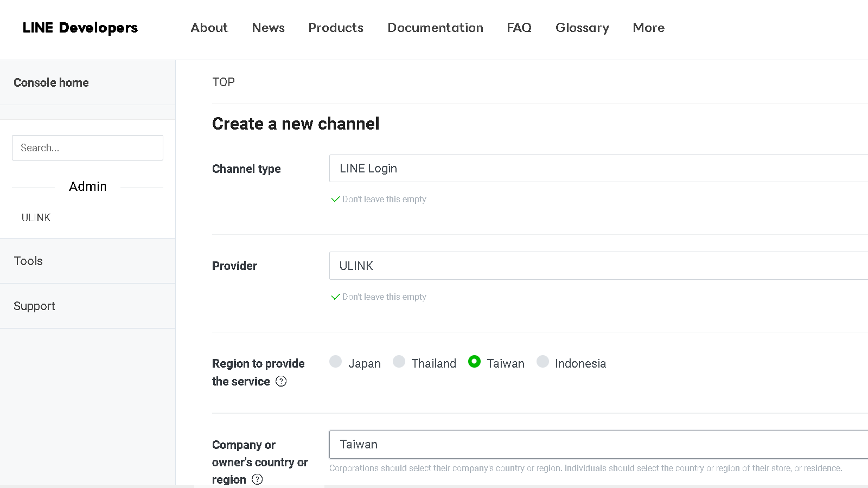The width and height of the screenshot is (868, 488).
Task: Select the Japan region radio button
Action: [x=336, y=362]
